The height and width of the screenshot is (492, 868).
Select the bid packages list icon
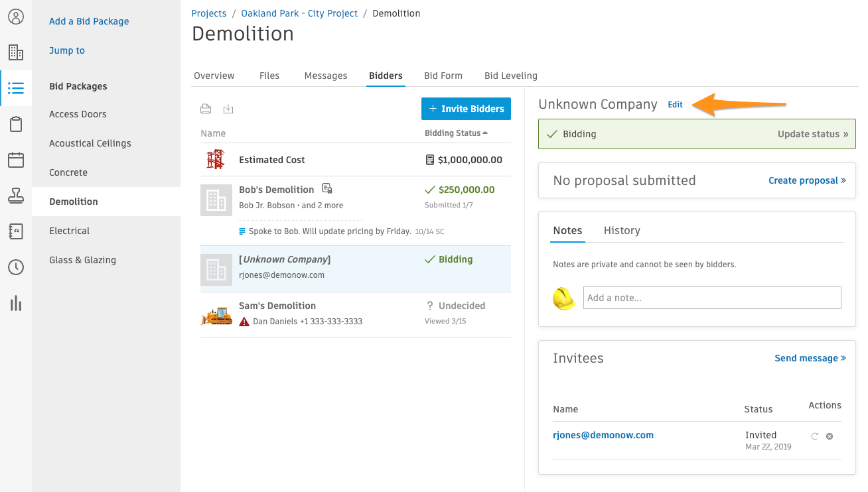click(x=16, y=88)
